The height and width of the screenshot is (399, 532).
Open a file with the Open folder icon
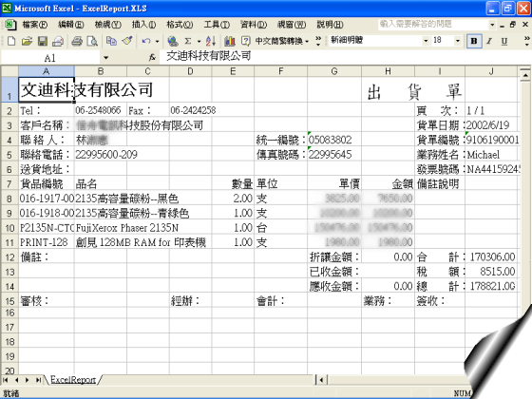27,41
